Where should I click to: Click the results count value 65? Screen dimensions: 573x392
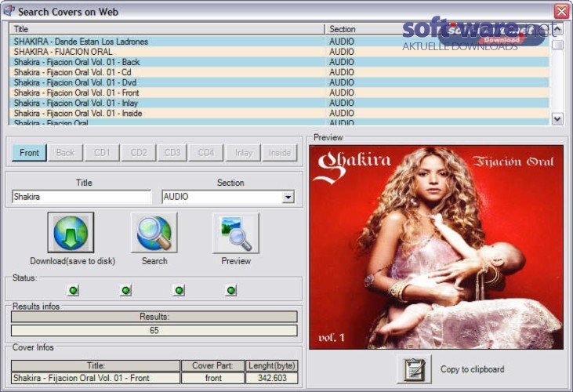coord(154,330)
